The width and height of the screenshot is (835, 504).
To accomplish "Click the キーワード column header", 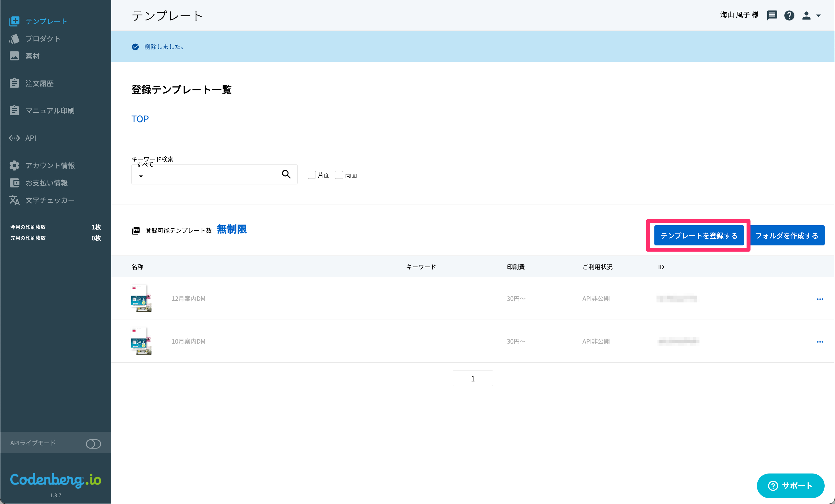I will (x=421, y=267).
